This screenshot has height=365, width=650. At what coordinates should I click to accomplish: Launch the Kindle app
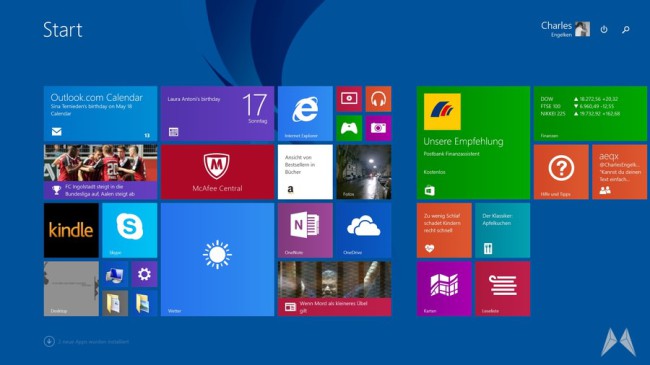[x=71, y=230]
